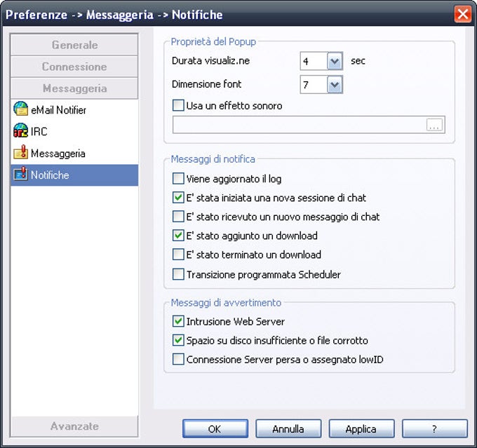477x448 pixels.
Task: Uncheck 'E' stato aggiunto un download'
Action: point(178,236)
